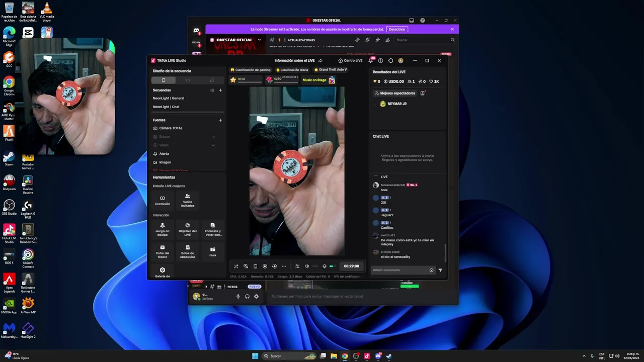Click the concentric-circle capture toolbar button
The width and height of the screenshot is (644, 362).
(x=274, y=266)
